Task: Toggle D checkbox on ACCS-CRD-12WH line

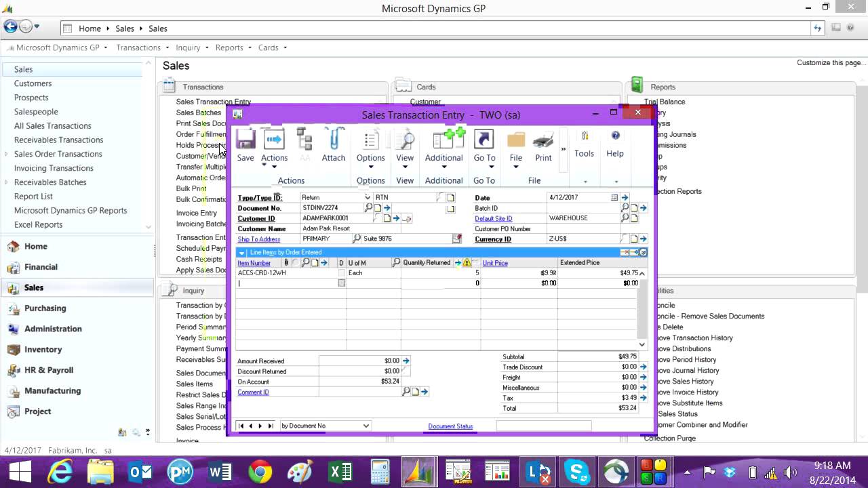Action: click(342, 272)
